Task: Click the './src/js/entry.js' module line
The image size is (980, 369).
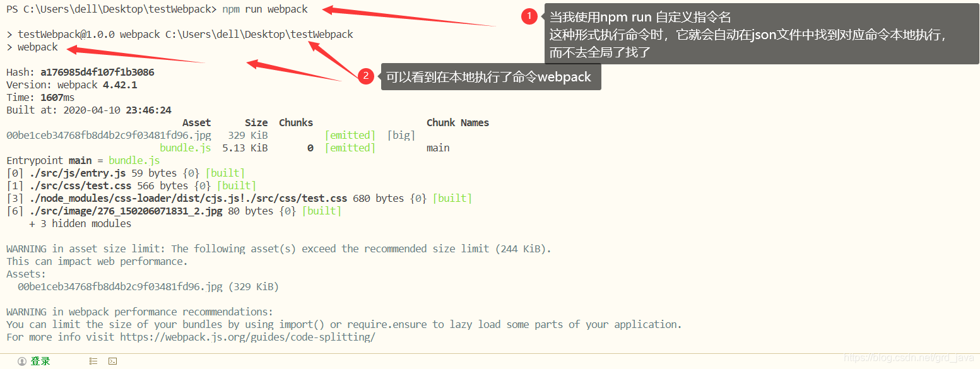Action: 126,173
